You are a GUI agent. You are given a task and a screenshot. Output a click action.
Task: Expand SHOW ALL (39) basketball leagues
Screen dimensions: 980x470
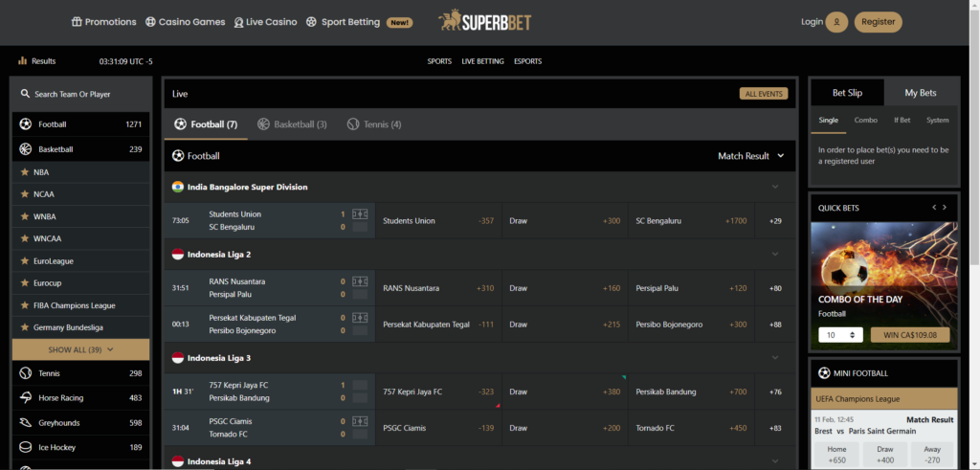point(80,349)
